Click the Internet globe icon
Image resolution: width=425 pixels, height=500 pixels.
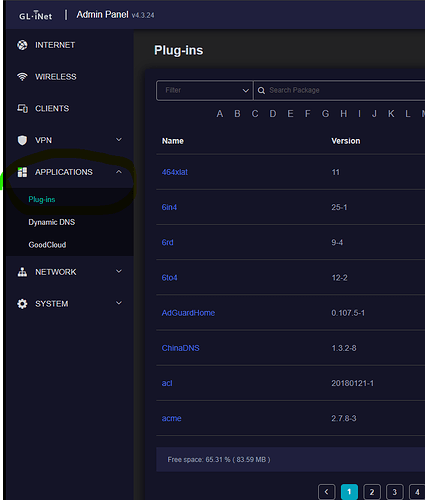pyautogui.click(x=22, y=45)
